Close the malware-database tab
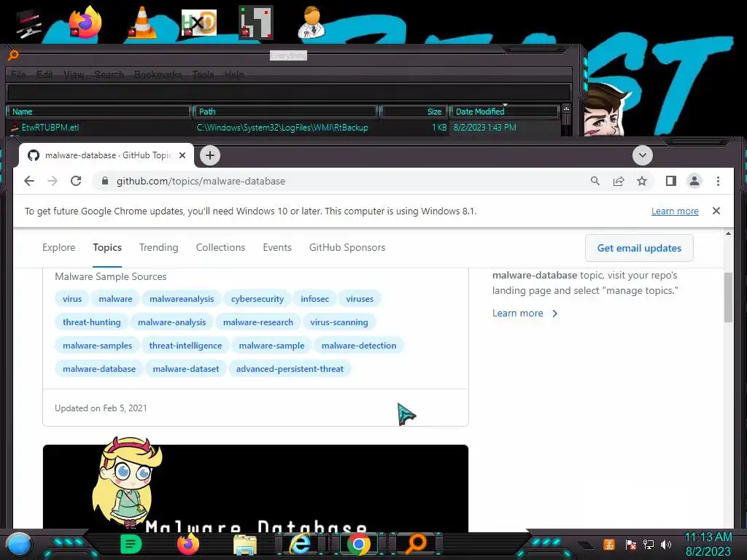The width and height of the screenshot is (747, 560). pos(182,155)
